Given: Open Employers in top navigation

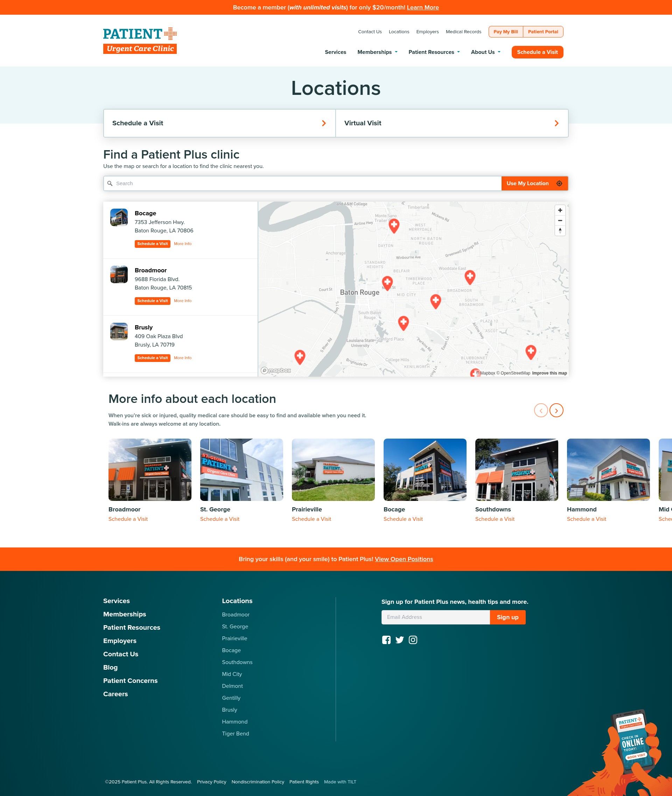Looking at the screenshot, I should click(x=427, y=32).
